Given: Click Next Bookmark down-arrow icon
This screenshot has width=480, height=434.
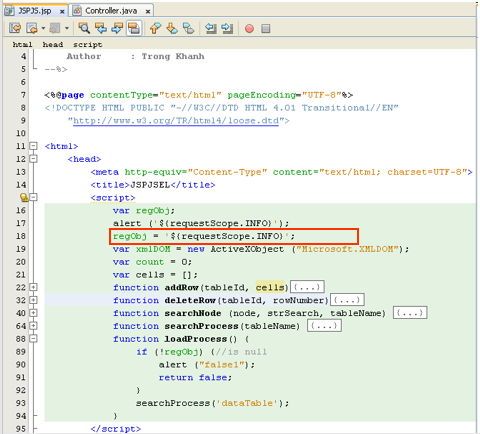Looking at the screenshot, I should pos(172,28).
